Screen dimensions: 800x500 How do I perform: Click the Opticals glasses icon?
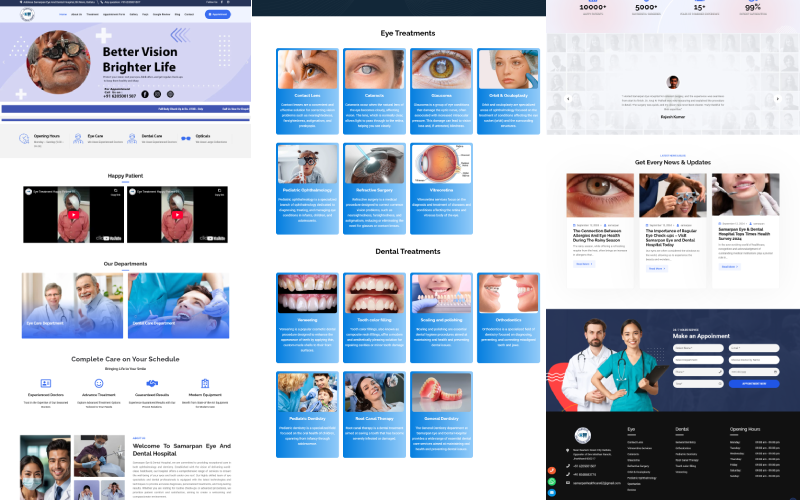pyautogui.click(x=186, y=138)
